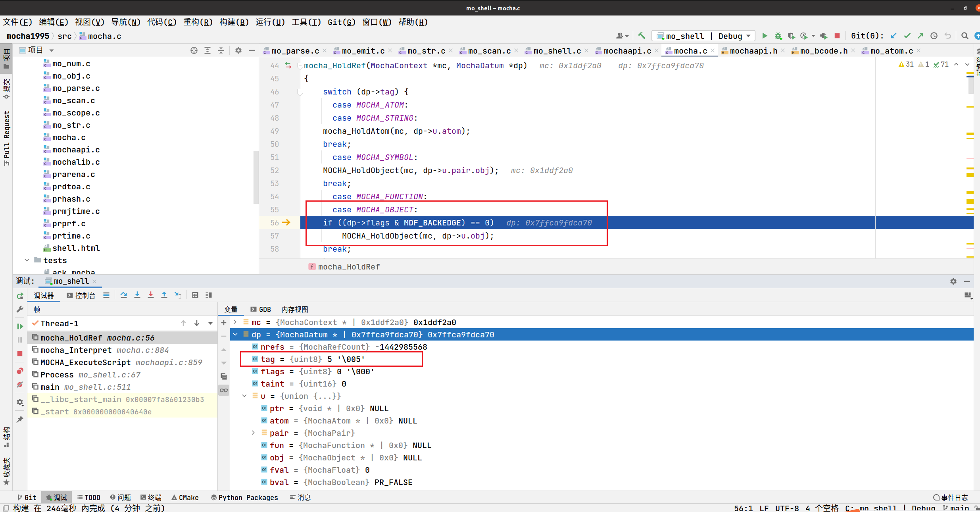Open user account dropdown icon

pos(622,36)
